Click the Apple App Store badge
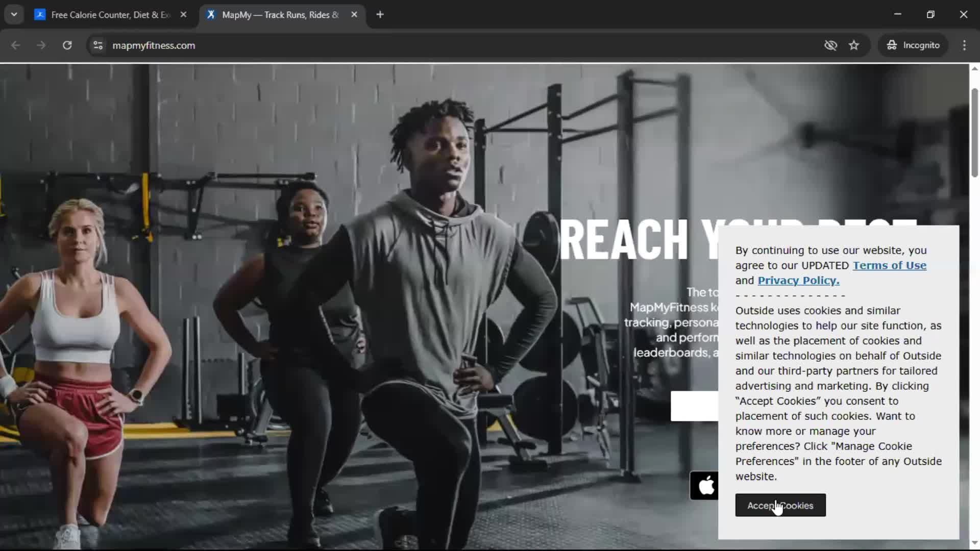Viewport: 980px width, 551px height. [704, 485]
